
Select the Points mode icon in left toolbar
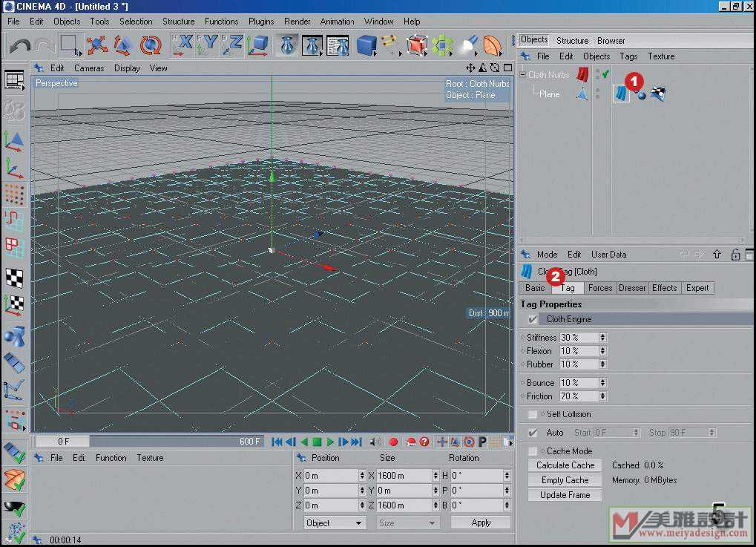pyautogui.click(x=14, y=194)
